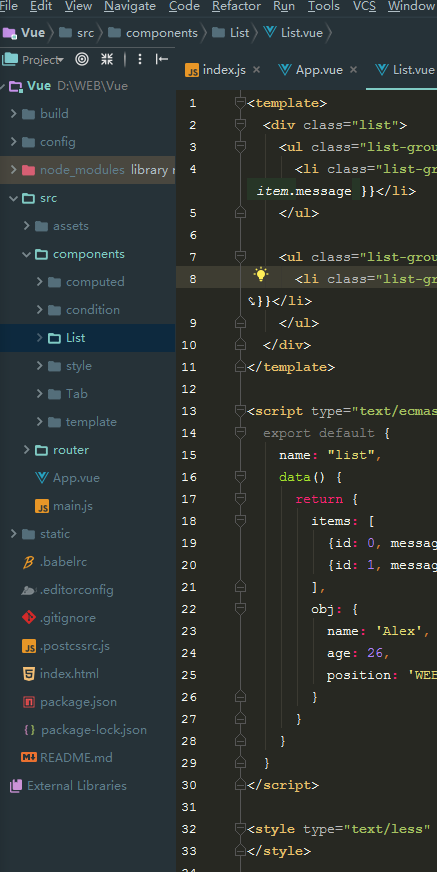The image size is (437, 872).
Task: Expand the Tab folder
Action: pos(39,394)
